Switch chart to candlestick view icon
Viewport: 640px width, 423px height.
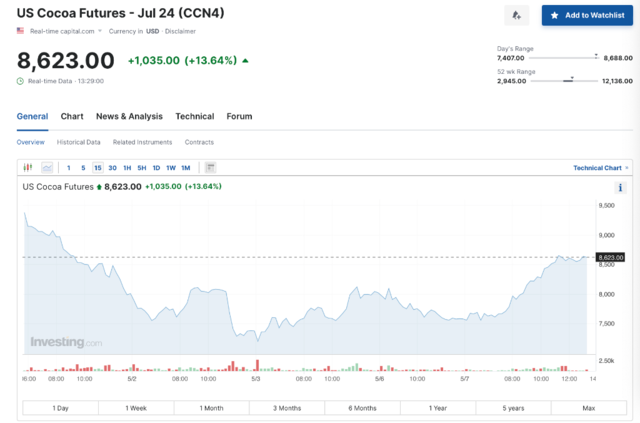click(x=28, y=167)
